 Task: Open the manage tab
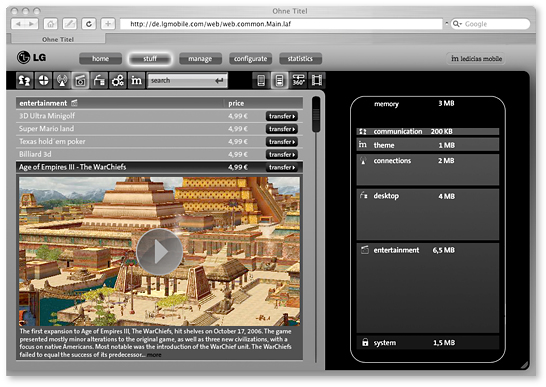tap(200, 59)
